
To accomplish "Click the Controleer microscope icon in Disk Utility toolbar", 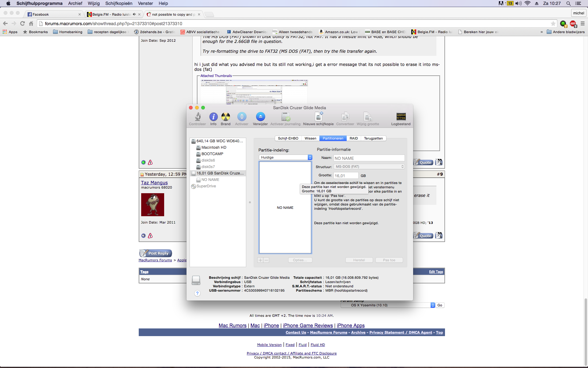I will point(198,117).
